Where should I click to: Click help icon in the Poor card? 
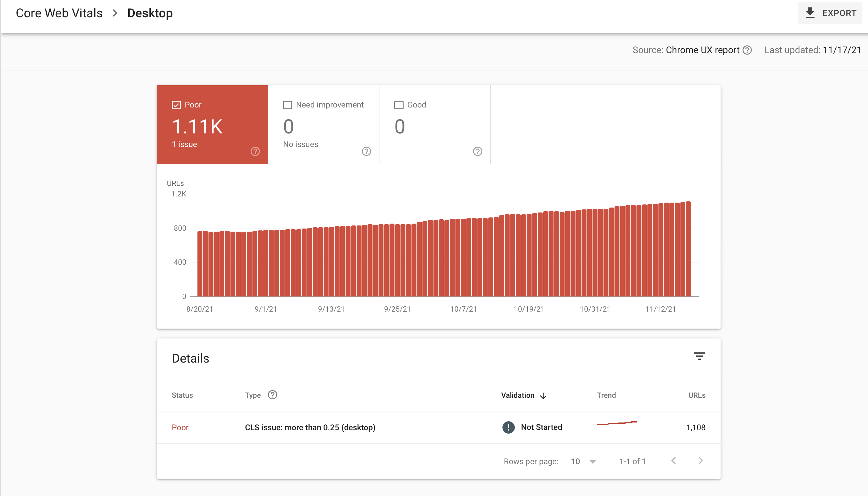point(255,151)
